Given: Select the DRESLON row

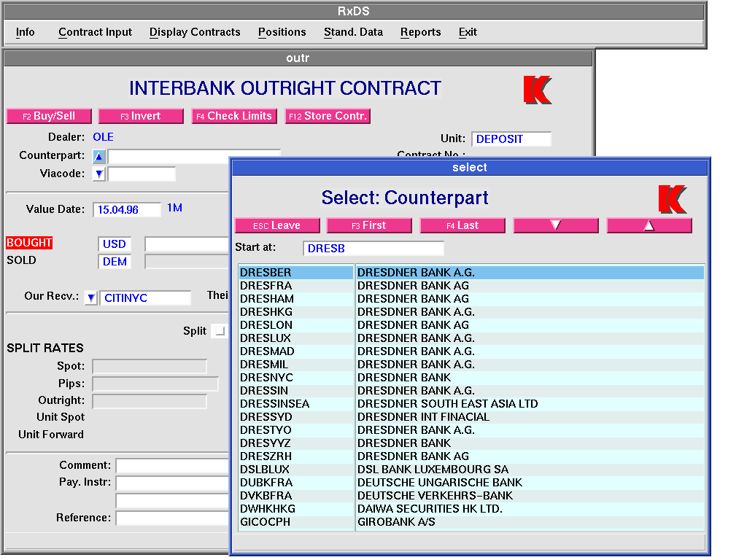Looking at the screenshot, I should point(471,325).
